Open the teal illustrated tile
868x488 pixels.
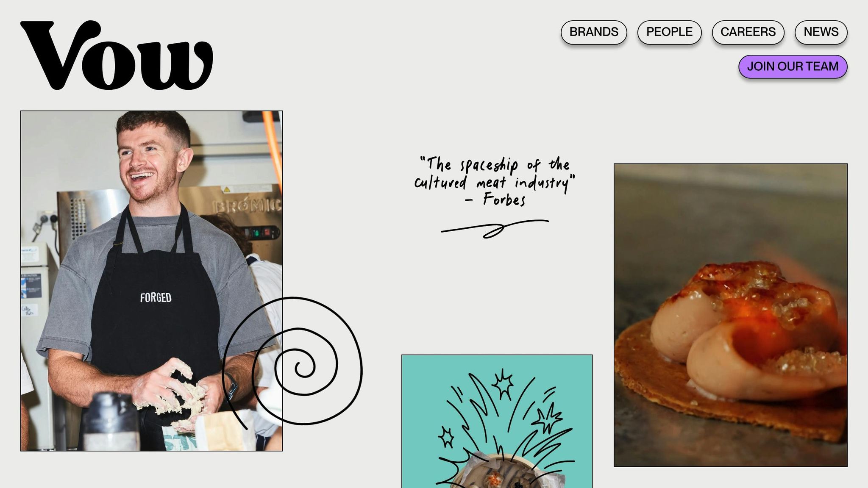[497, 421]
